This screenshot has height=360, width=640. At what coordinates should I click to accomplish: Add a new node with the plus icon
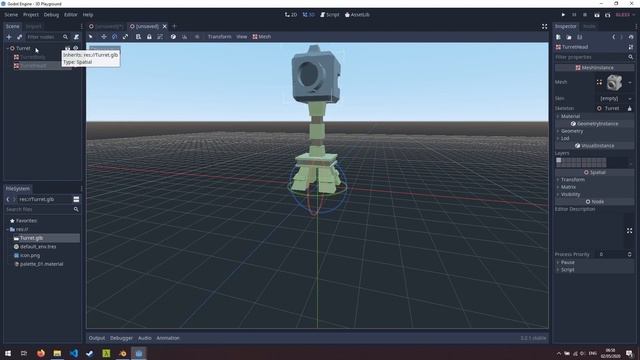click(9, 37)
